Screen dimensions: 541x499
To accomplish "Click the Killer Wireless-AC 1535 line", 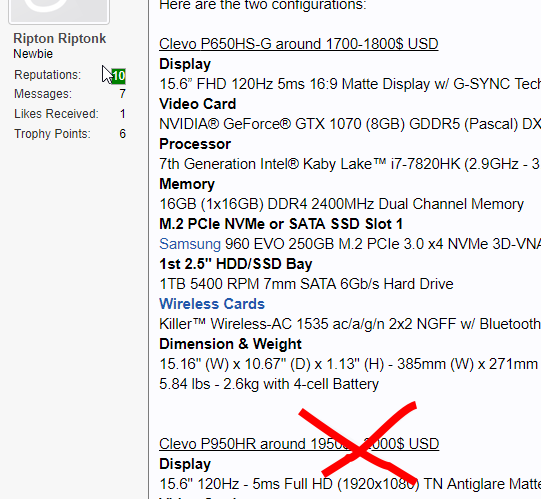I will tap(350, 324).
